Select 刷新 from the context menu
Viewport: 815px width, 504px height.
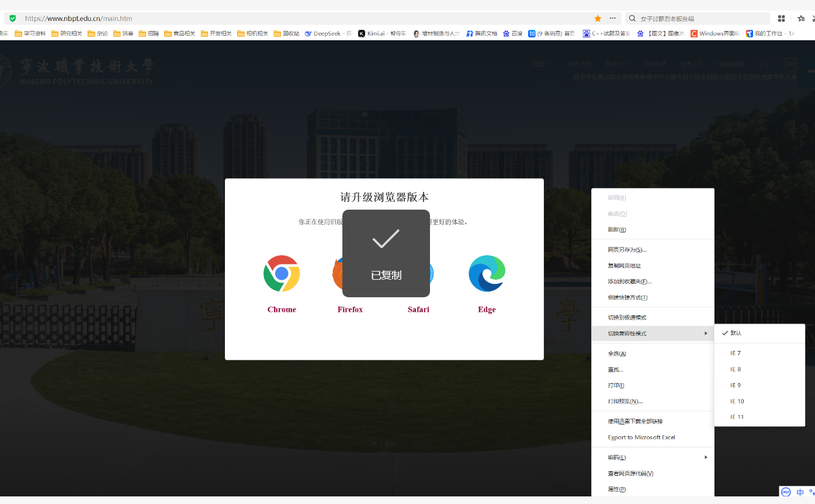click(x=616, y=230)
